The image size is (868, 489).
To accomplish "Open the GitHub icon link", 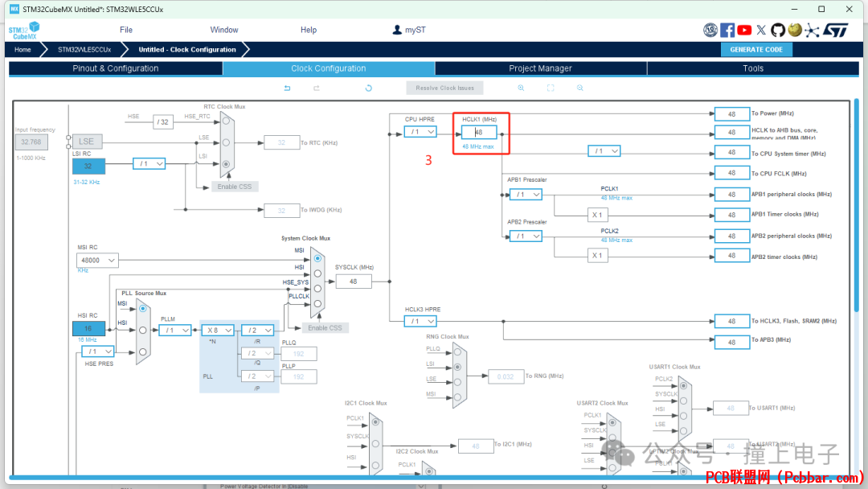I will click(x=778, y=30).
